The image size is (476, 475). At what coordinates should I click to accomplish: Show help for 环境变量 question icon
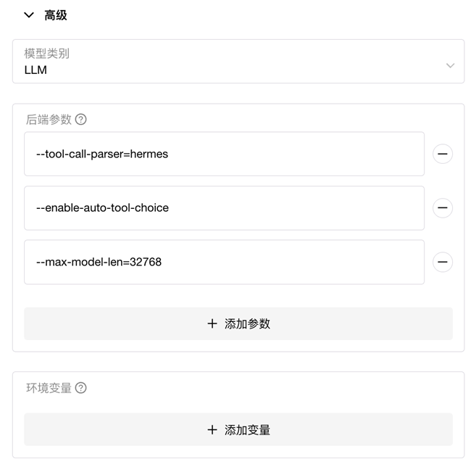(80, 388)
